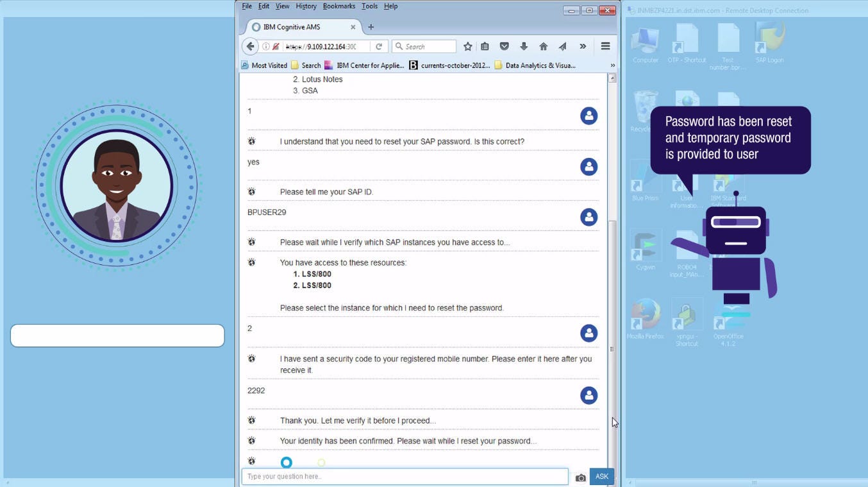
Task: Click the camera icon beside the question box
Action: pos(581,477)
